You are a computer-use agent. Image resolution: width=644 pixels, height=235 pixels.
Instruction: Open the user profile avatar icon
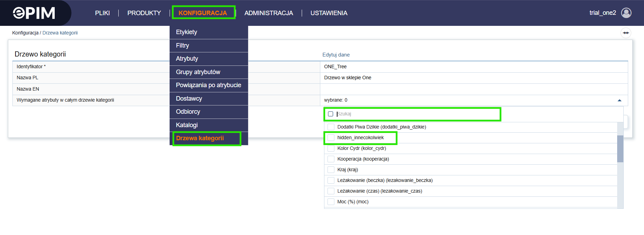click(626, 13)
